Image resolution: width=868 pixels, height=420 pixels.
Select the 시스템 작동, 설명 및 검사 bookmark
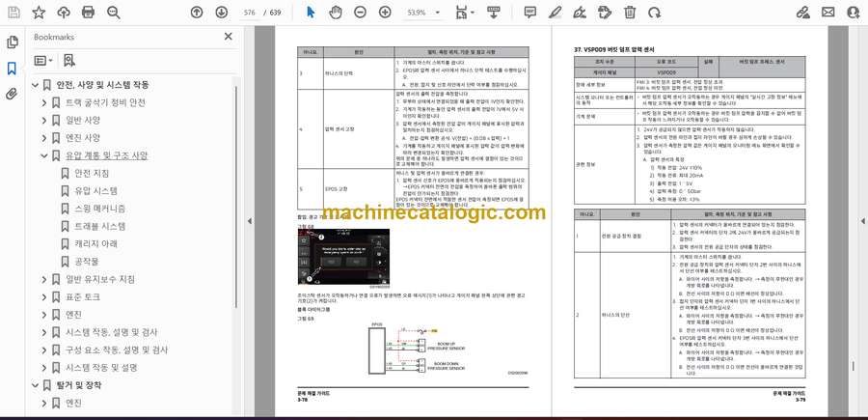point(111,332)
